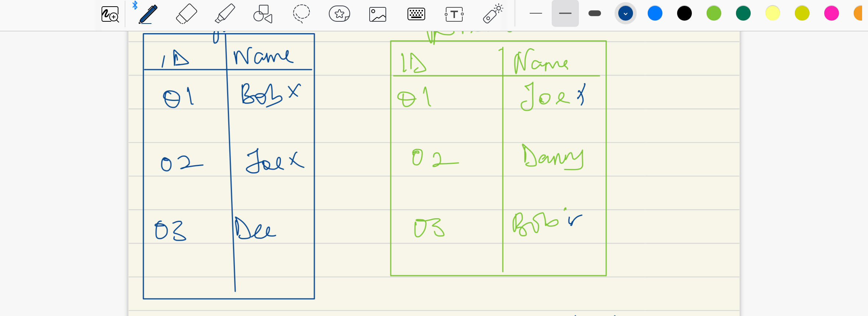Select the Pen tool
This screenshot has width=868, height=316.
pos(148,14)
